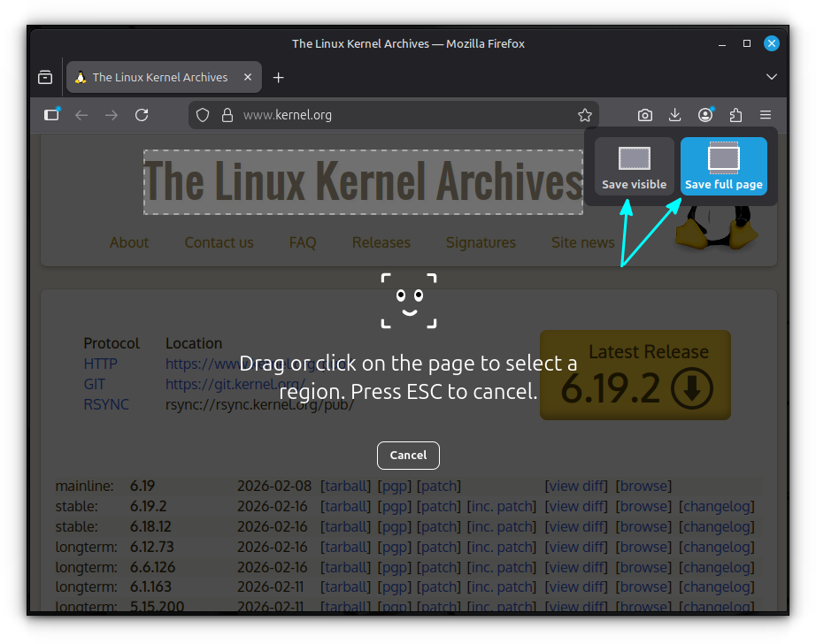Click the tracking protection shield icon
Viewport: 816px width, 644px height.
point(203,115)
